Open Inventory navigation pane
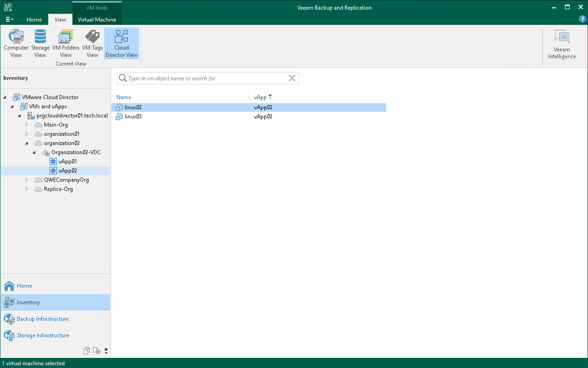The width and height of the screenshot is (588, 368). [55, 302]
